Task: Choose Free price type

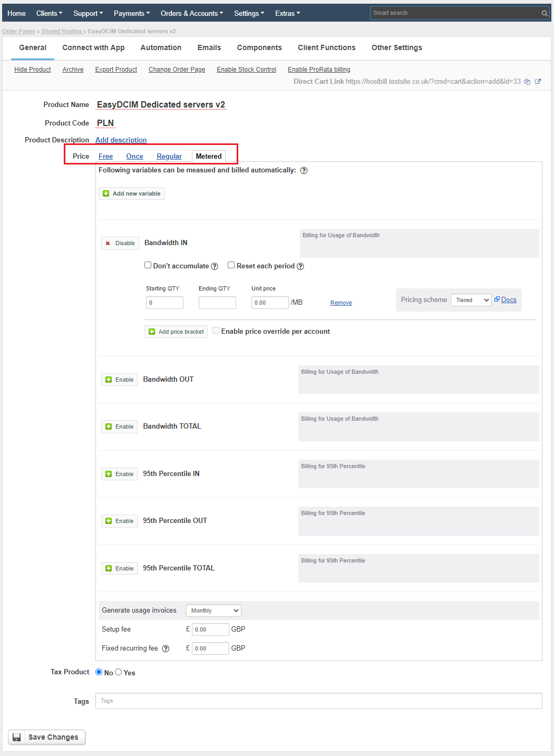Action: tap(105, 157)
